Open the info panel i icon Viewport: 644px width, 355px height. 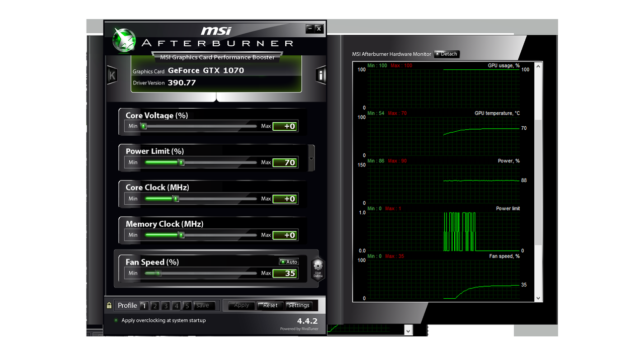321,75
